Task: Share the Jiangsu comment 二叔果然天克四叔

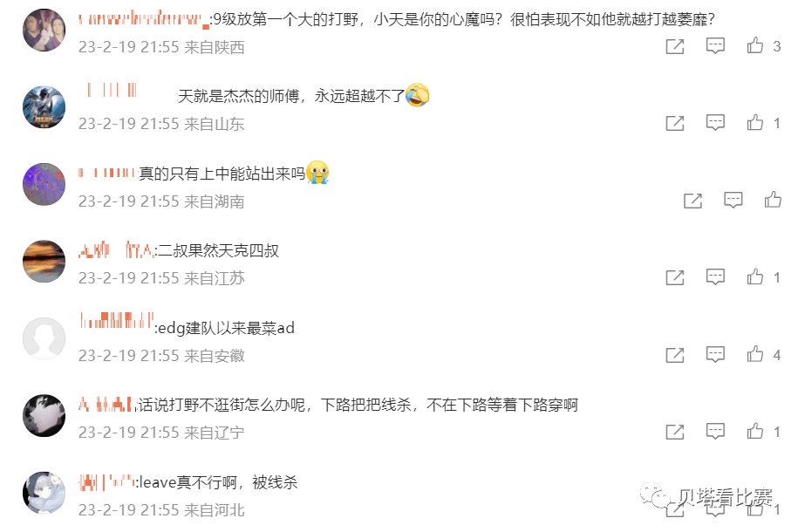Action: [x=675, y=277]
